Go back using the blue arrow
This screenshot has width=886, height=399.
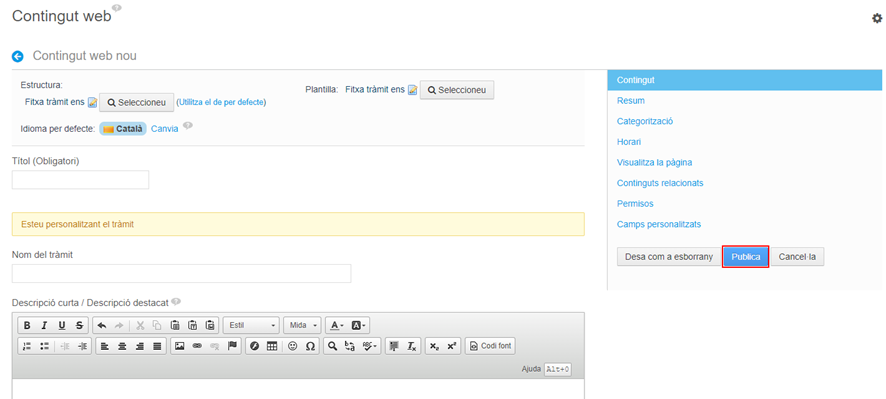(18, 57)
